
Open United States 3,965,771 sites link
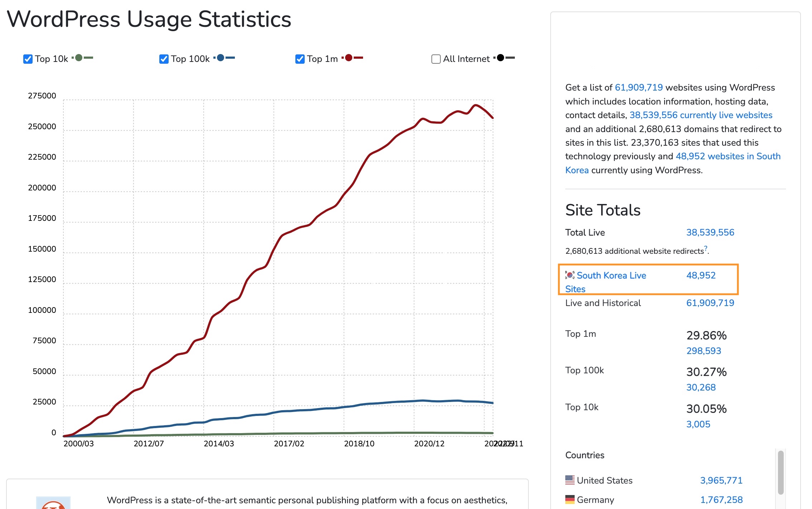pyautogui.click(x=721, y=480)
